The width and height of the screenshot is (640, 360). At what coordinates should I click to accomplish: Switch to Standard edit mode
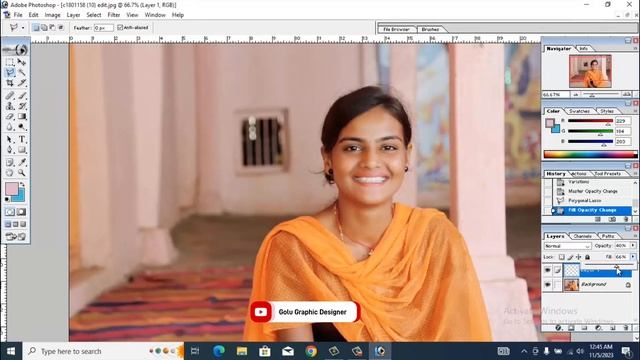tap(10, 212)
